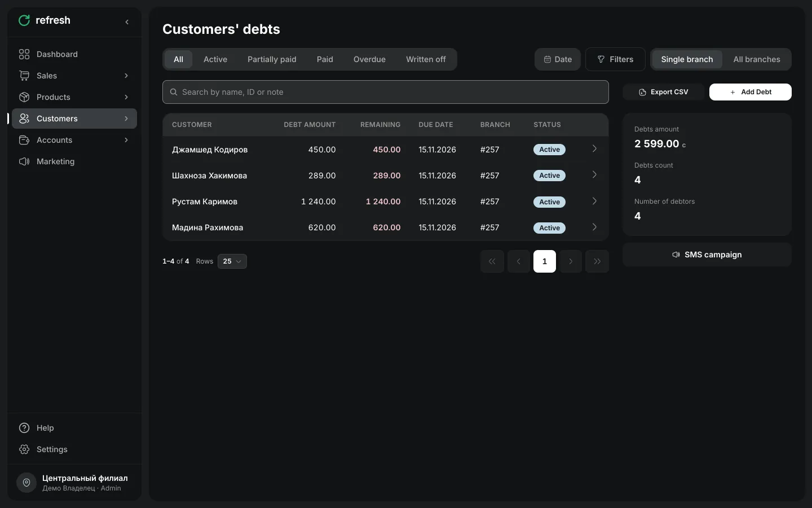The height and width of the screenshot is (508, 812).
Task: Focus the search by name field
Action: 386,92
